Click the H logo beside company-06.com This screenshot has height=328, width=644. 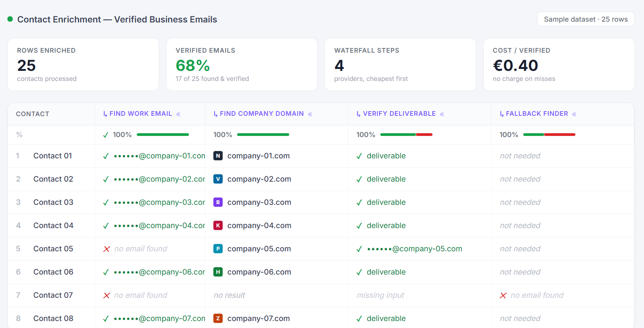pyautogui.click(x=218, y=272)
